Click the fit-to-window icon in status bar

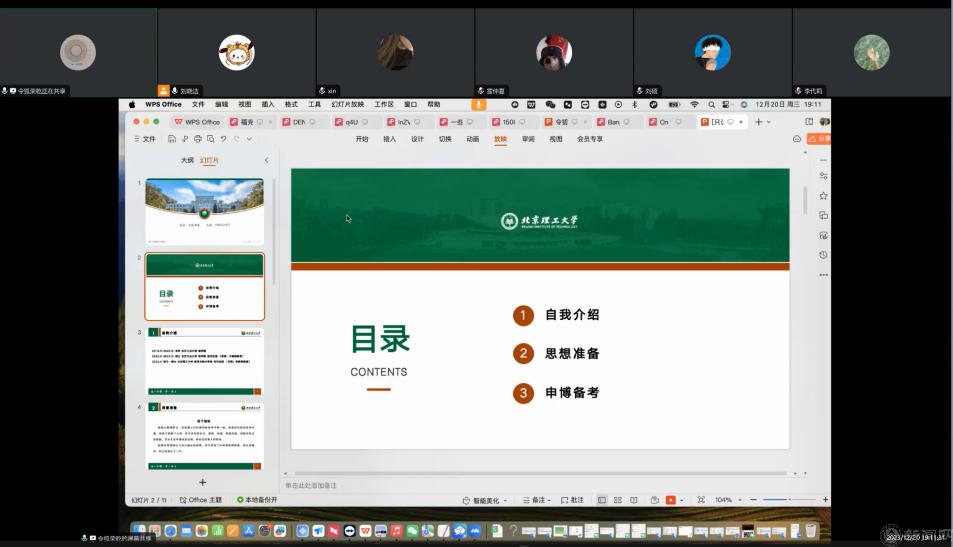click(701, 500)
